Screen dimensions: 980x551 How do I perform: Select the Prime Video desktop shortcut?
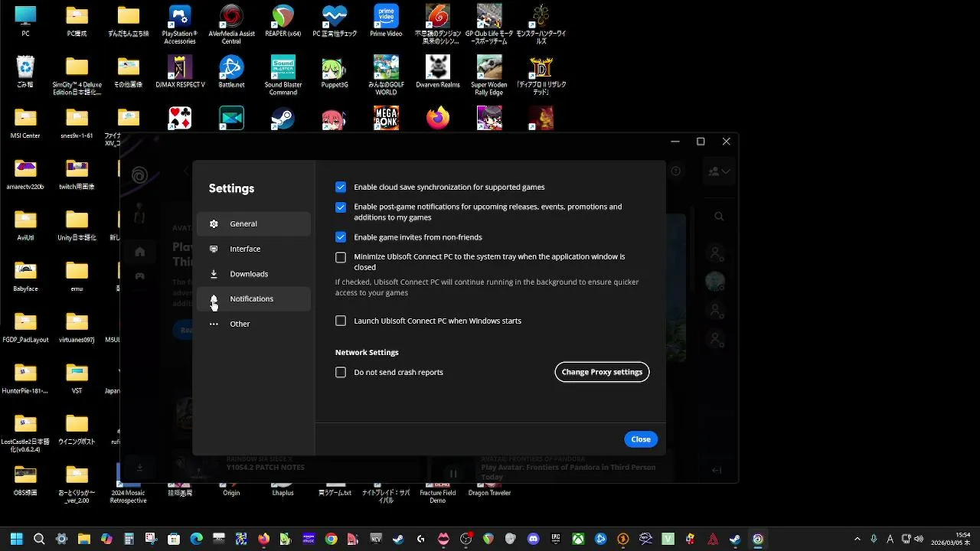[386, 21]
